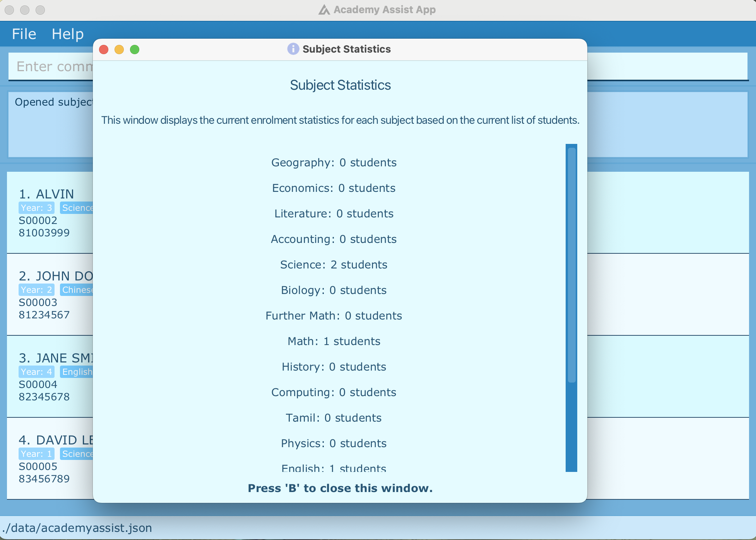This screenshot has height=540, width=756.
Task: Click the info icon in Subject Statistics title
Action: [x=293, y=49]
